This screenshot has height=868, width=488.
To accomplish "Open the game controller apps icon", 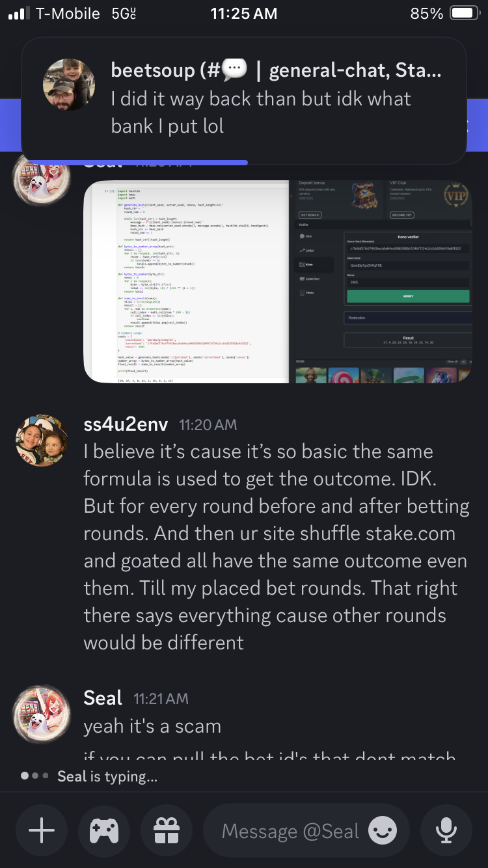I will [x=104, y=830].
